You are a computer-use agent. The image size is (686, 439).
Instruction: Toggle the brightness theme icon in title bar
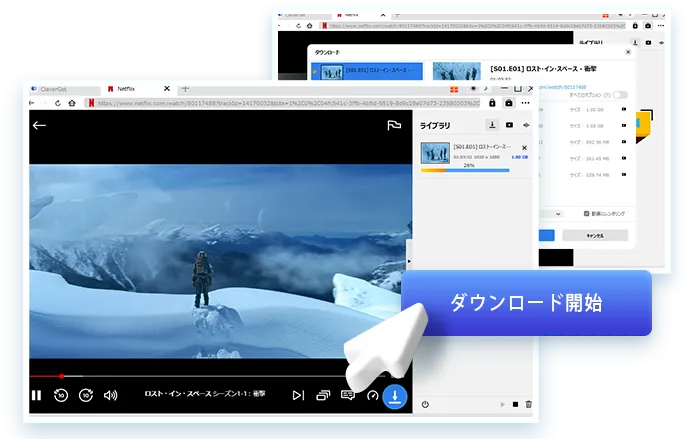click(473, 89)
